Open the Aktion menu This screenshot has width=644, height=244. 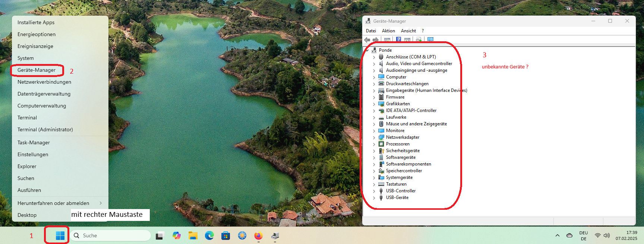click(x=388, y=31)
